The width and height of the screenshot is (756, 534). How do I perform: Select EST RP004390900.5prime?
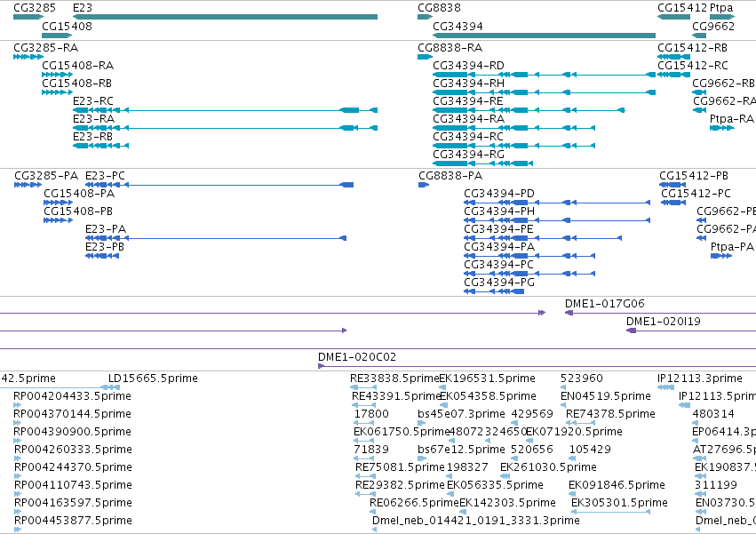pyautogui.click(x=72, y=432)
